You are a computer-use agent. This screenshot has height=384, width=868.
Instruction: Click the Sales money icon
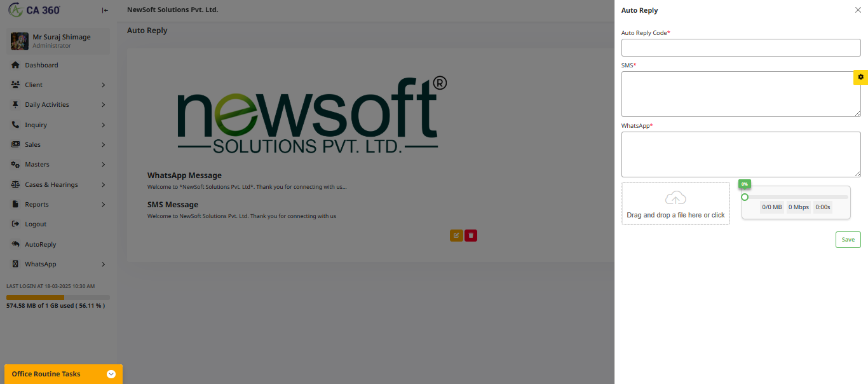15,145
